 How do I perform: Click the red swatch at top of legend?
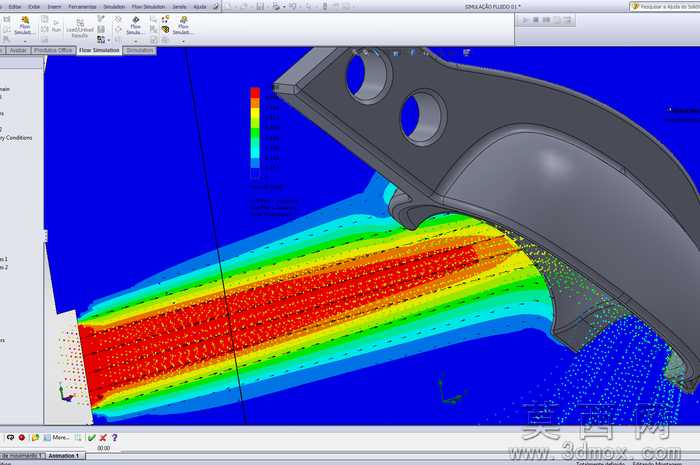[x=255, y=92]
